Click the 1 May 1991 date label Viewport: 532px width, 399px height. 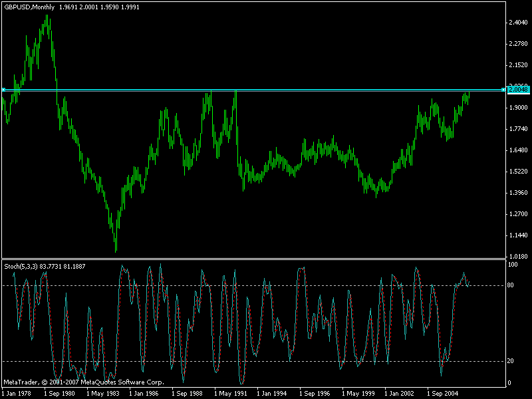coord(231,393)
